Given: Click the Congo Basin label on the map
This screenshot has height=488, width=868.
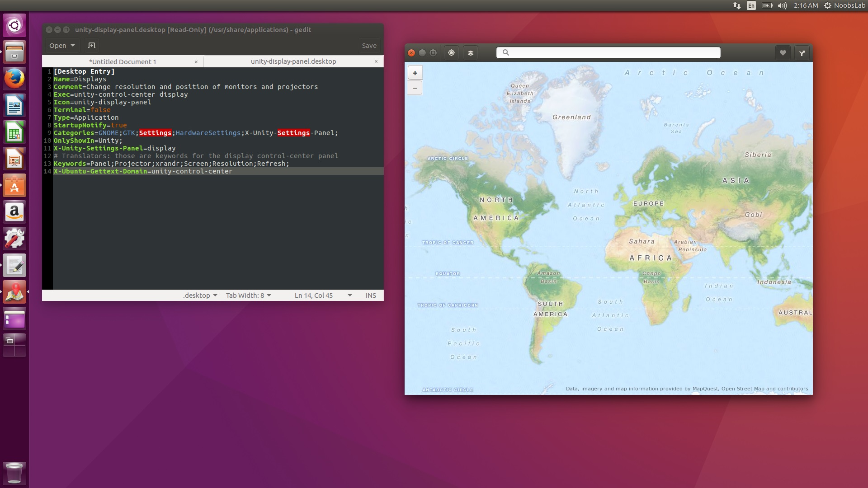Looking at the screenshot, I should coord(651,277).
